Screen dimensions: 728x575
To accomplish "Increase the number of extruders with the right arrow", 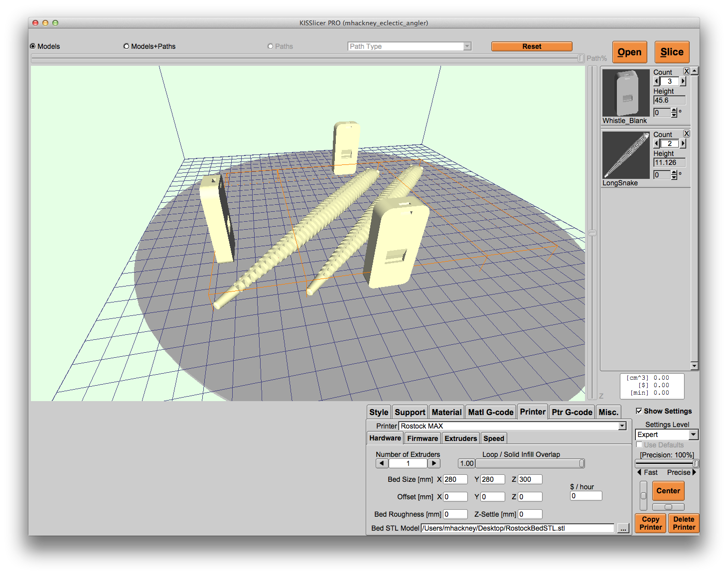I will pos(434,463).
